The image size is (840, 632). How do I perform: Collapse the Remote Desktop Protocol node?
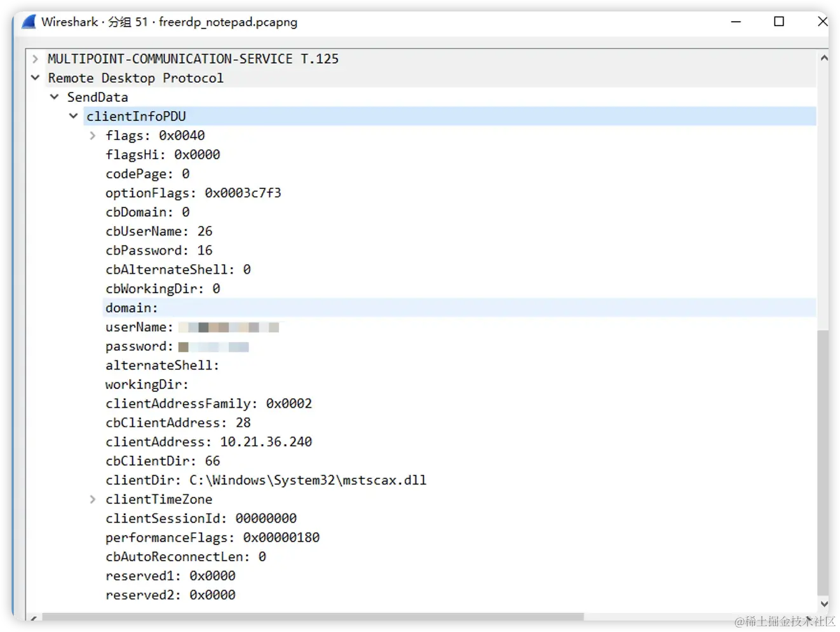(x=36, y=78)
